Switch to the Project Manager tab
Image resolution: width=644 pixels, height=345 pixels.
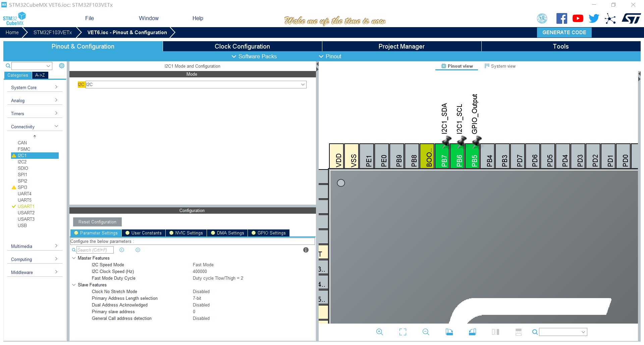pos(401,46)
